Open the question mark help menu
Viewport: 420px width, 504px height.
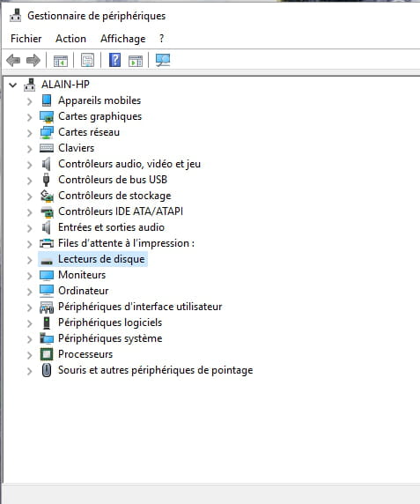coord(161,39)
